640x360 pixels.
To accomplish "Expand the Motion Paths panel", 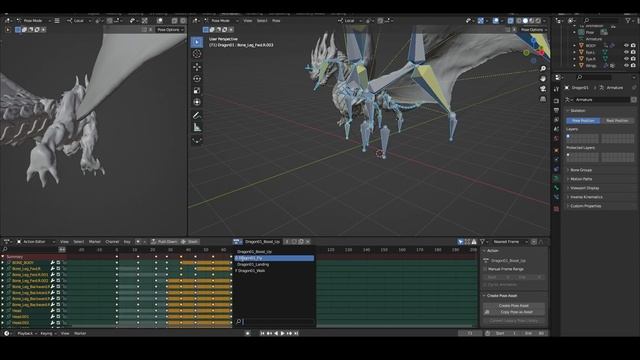I will [x=581, y=179].
